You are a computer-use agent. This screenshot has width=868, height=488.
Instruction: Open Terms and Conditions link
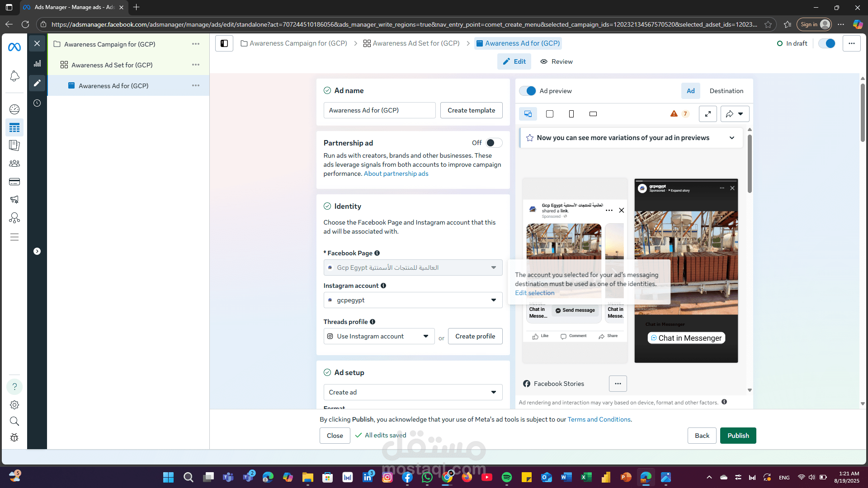(599, 419)
